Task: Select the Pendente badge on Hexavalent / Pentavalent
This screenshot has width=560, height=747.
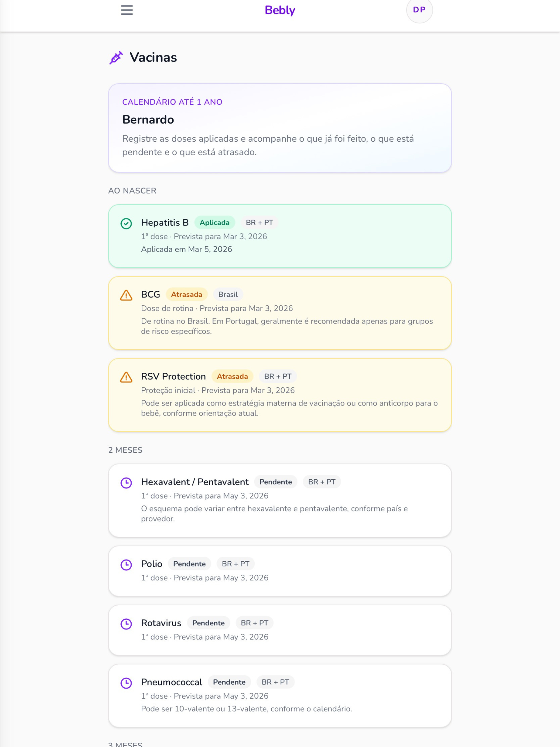Action: [x=276, y=482]
